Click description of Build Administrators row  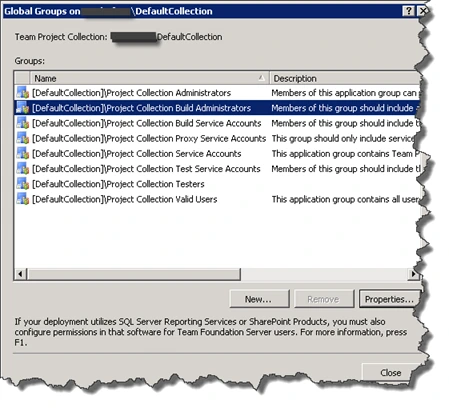pyautogui.click(x=344, y=108)
